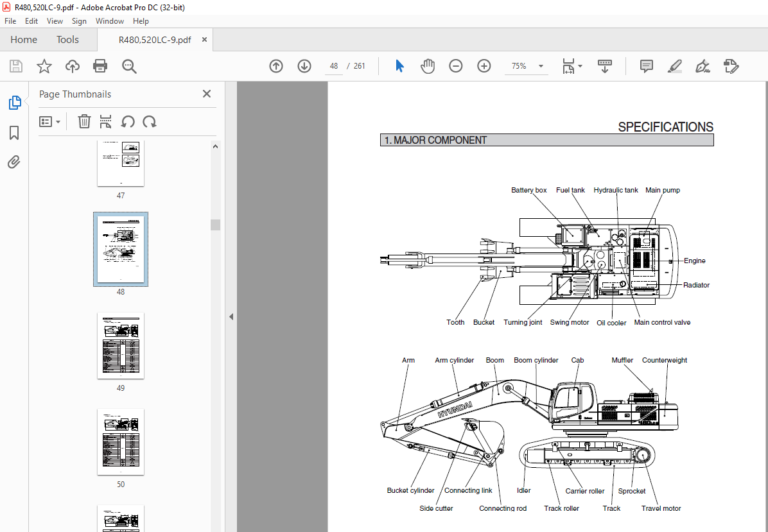Open the View menu
The image size is (768, 532).
point(55,21)
